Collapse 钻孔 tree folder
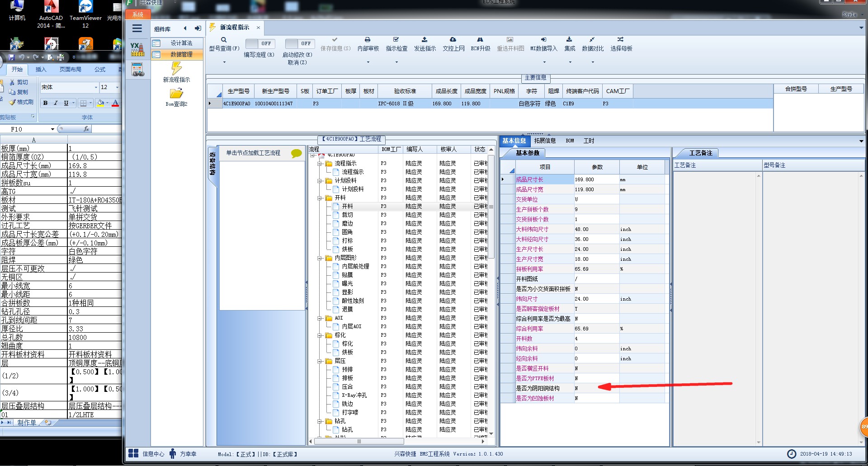 (x=320, y=421)
